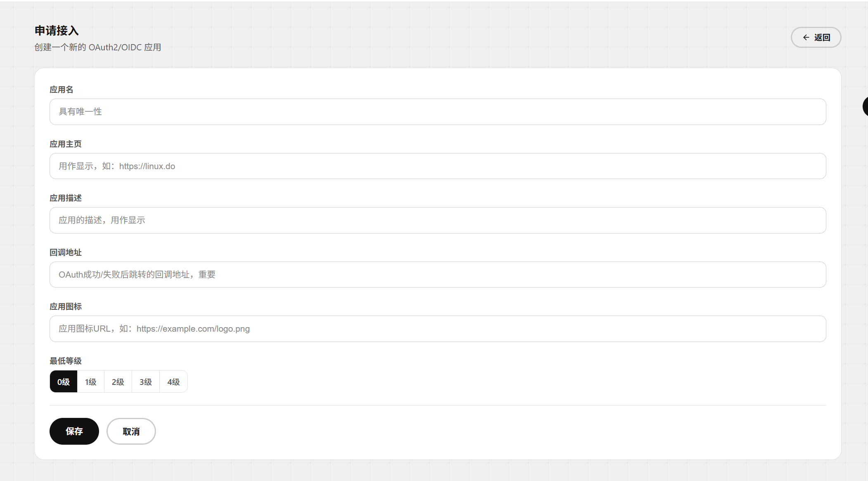
Task: Go back using the 返回 arrow button
Action: click(816, 38)
